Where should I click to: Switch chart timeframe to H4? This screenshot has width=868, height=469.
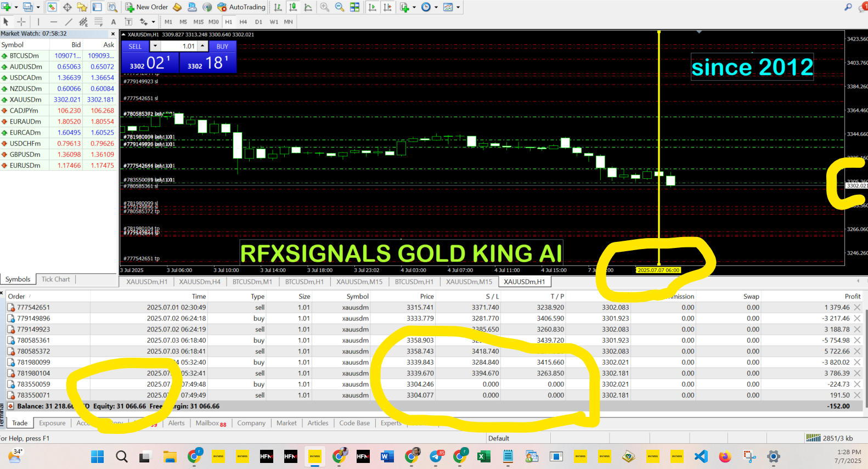[x=244, y=22]
